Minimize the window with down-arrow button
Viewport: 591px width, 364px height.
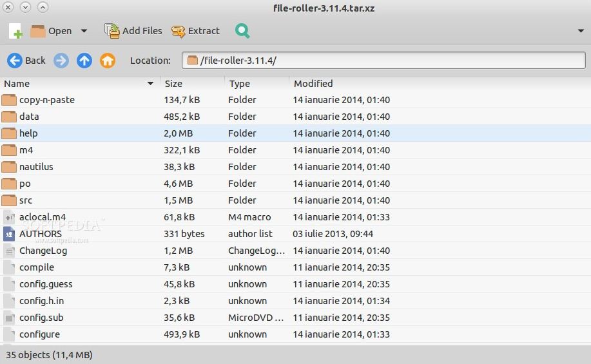tap(25, 7)
